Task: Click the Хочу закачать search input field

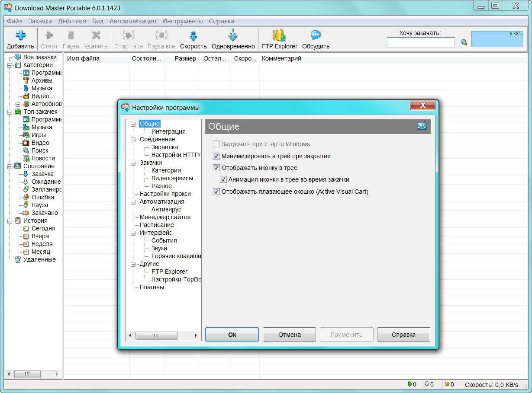Action: 421,42
